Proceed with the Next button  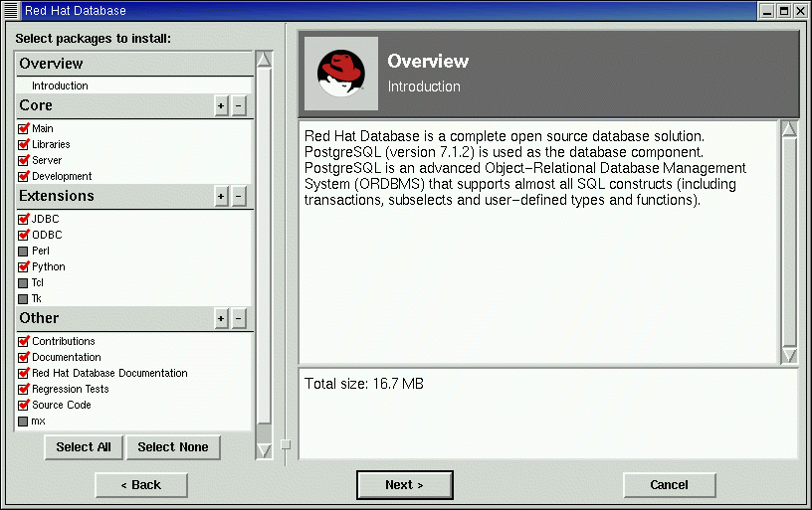coord(404,485)
